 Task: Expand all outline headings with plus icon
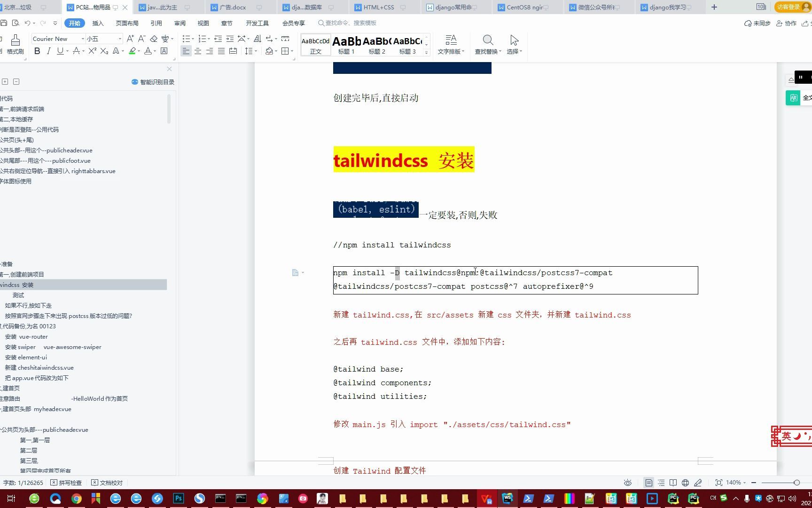pos(5,82)
